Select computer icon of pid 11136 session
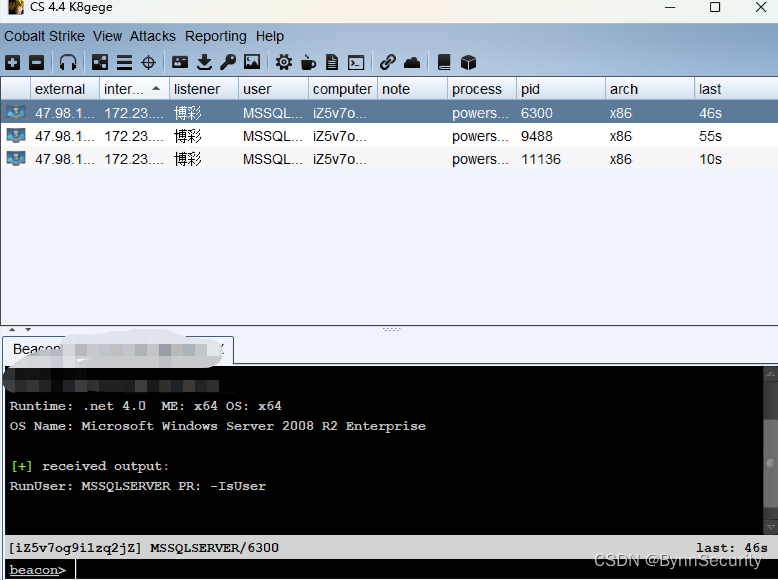 (x=16, y=159)
